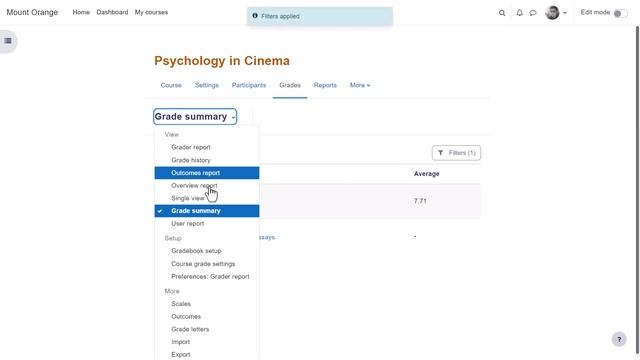This screenshot has width=640, height=360.
Task: Click the page vertical scrollbar
Action: point(637,190)
